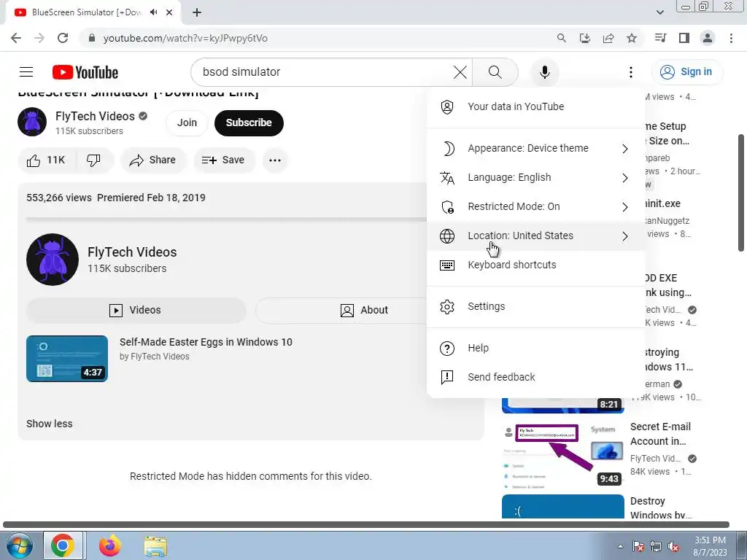
Task: Share this page from Chrome address bar
Action: [x=608, y=38]
